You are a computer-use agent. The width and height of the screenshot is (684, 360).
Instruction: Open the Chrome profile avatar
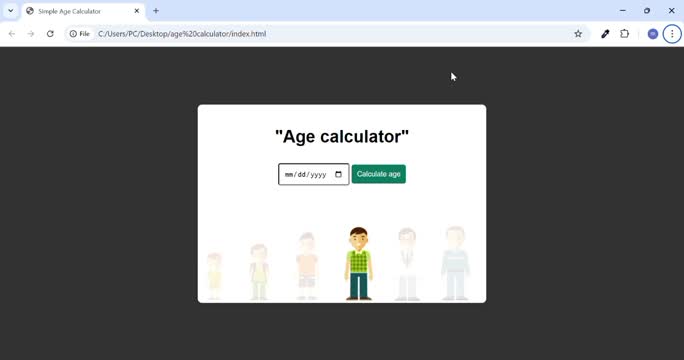tap(653, 34)
